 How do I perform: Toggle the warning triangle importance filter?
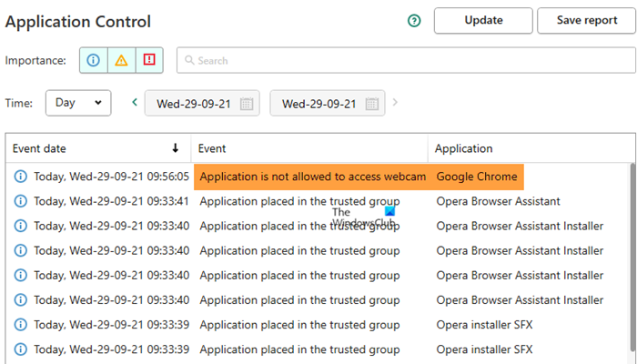pyautogui.click(x=121, y=60)
